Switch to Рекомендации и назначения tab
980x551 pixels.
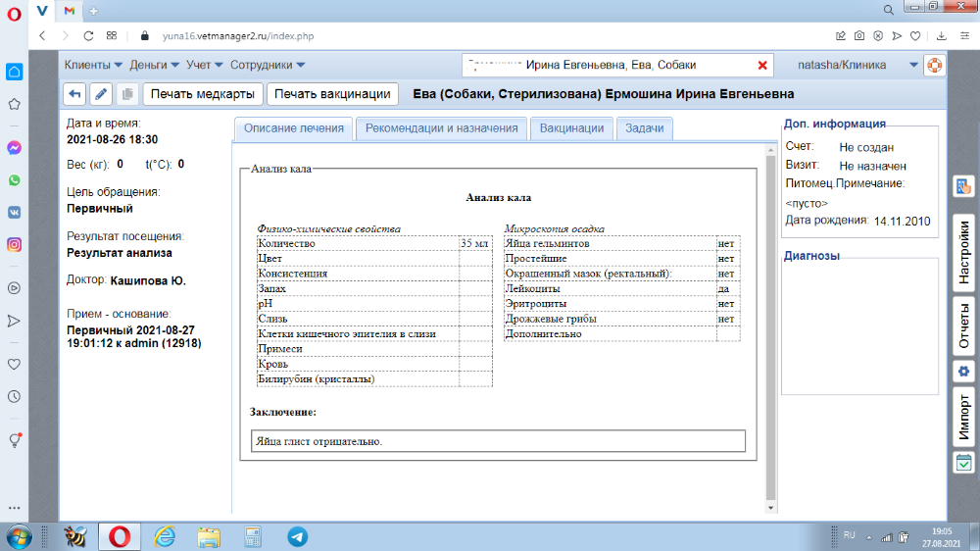click(441, 128)
